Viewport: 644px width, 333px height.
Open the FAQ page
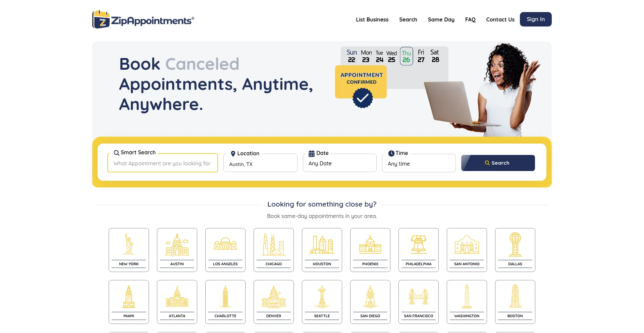[470, 19]
